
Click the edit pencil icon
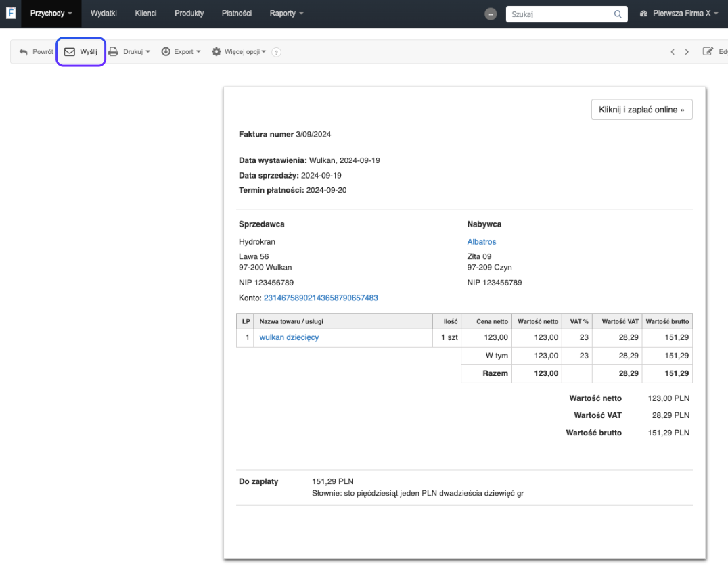[708, 51]
